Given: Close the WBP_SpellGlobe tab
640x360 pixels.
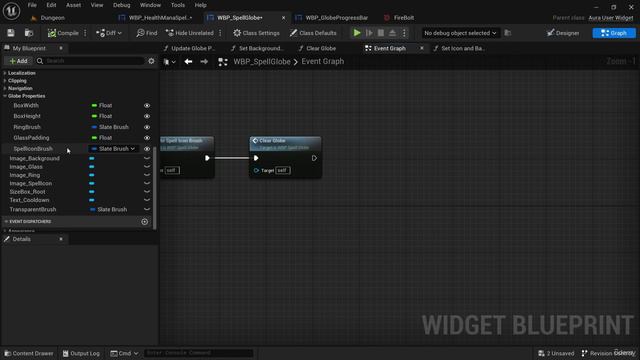Looking at the screenshot, I should click(283, 18).
